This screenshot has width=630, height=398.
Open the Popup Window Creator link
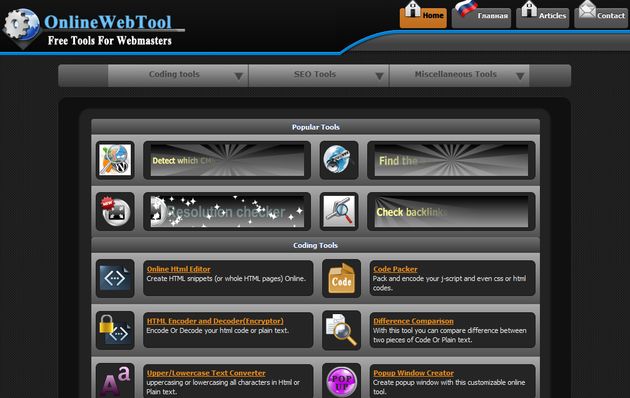tap(413, 373)
